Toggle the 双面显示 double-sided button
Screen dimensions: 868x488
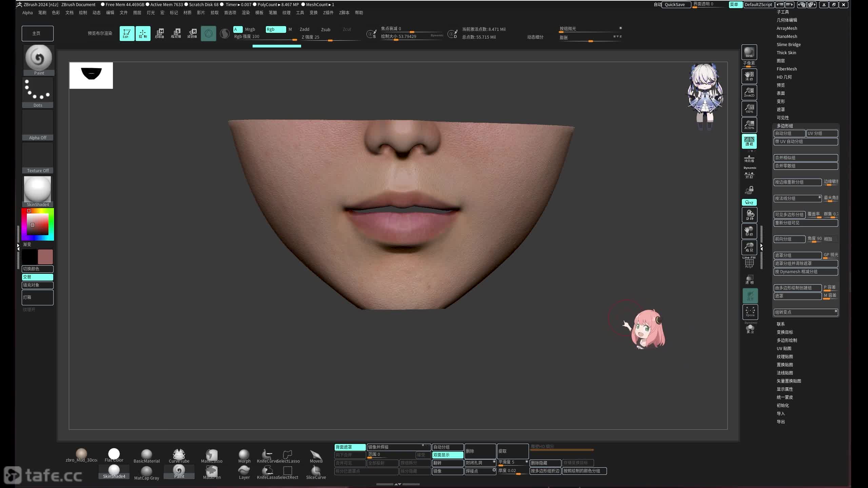pyautogui.click(x=448, y=455)
